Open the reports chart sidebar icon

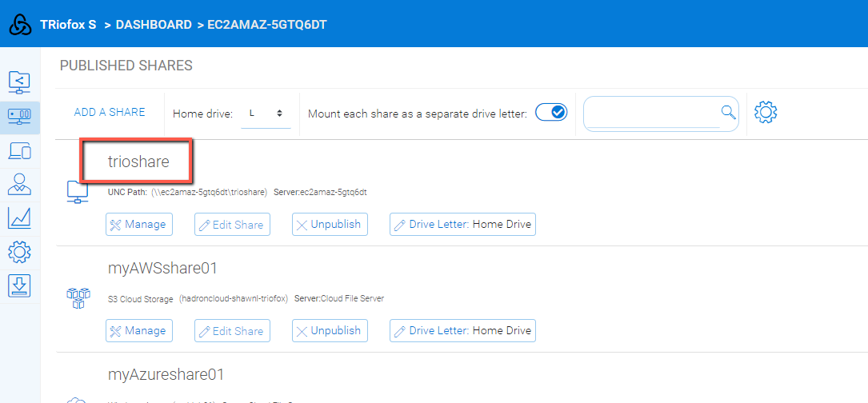pyautogui.click(x=20, y=218)
